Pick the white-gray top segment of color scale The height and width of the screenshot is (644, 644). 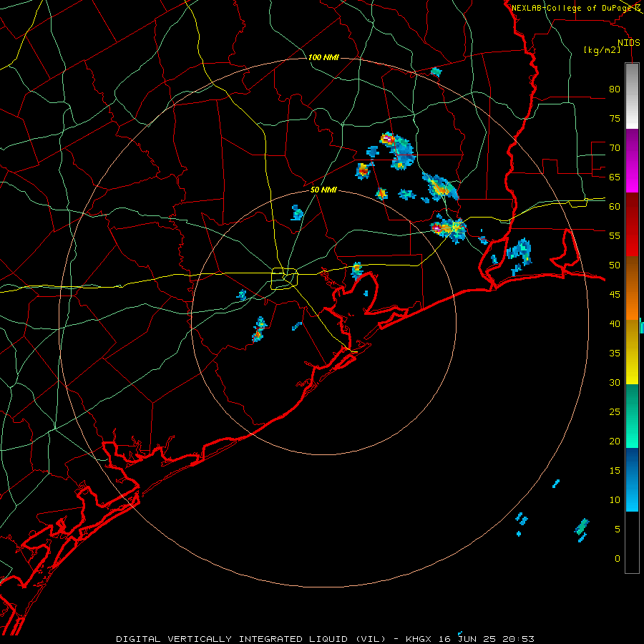click(x=632, y=96)
